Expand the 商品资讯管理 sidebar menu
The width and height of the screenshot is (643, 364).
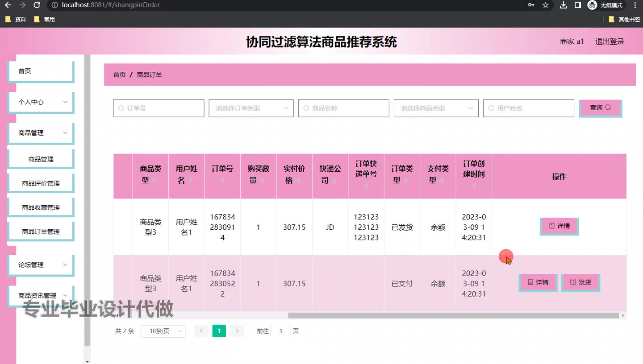point(41,295)
